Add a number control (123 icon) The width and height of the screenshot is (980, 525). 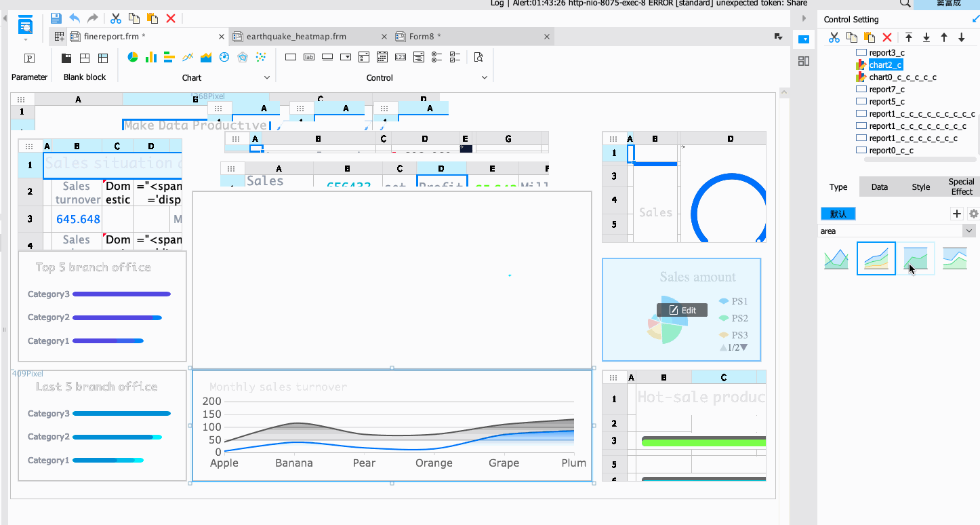[x=401, y=57]
